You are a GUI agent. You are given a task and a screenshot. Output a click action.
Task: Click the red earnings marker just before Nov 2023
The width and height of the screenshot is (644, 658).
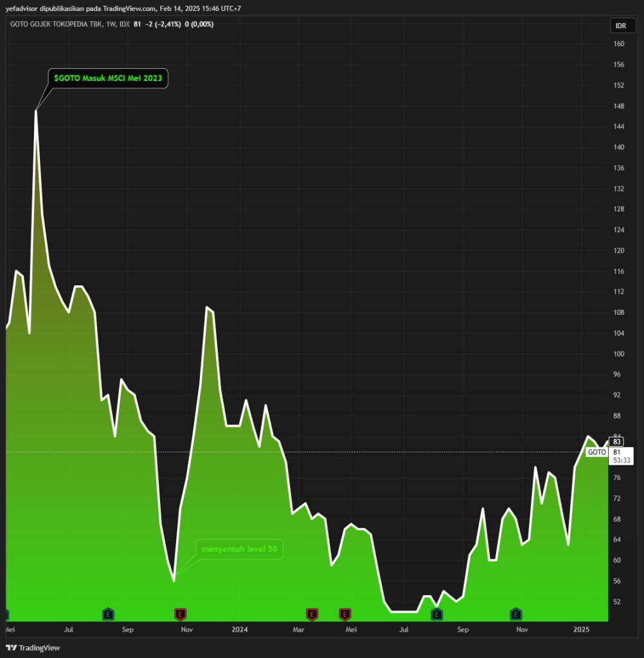(x=180, y=614)
